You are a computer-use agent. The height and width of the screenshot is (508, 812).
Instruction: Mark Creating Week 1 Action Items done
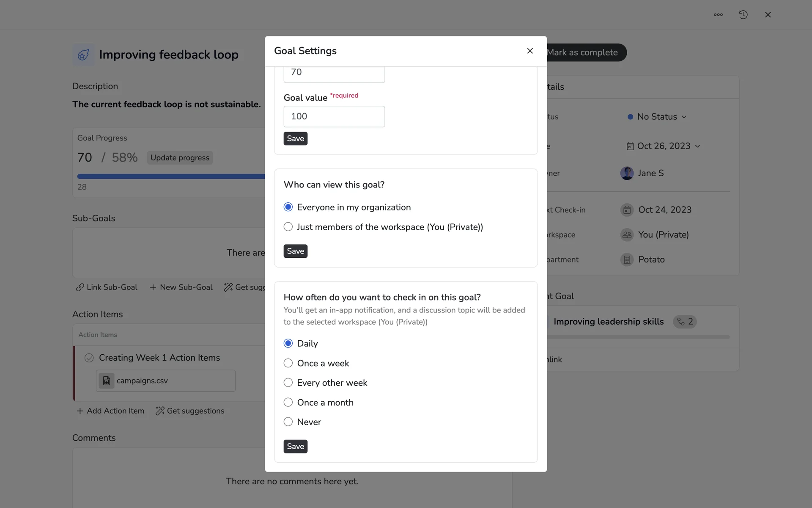pos(89,358)
